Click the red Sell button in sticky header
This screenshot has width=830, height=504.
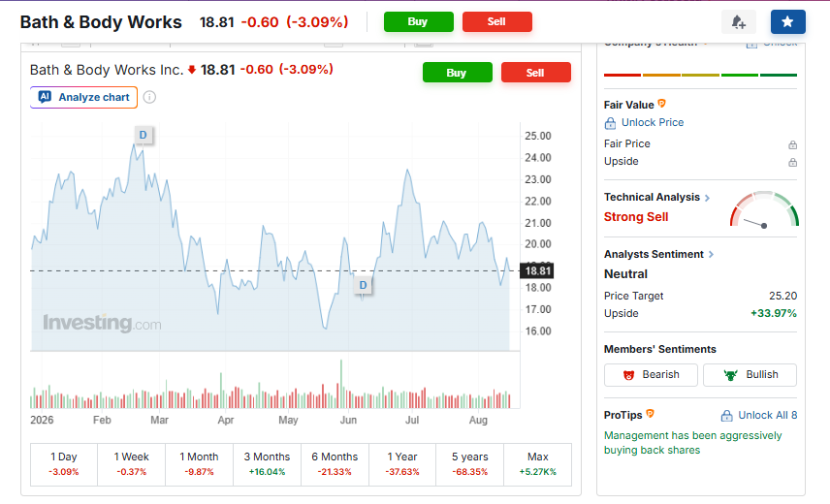click(497, 21)
